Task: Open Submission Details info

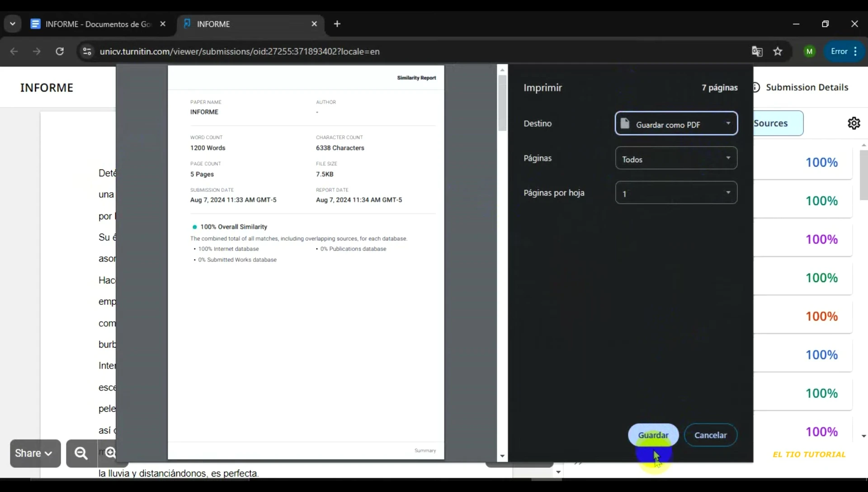Action: pyautogui.click(x=801, y=87)
